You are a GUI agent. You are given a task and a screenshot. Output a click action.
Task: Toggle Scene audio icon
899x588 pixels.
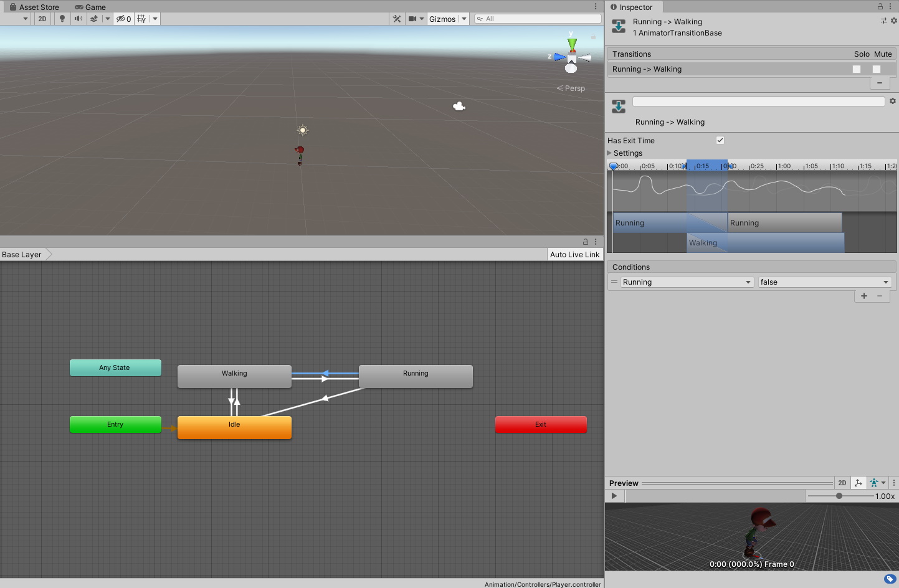click(x=79, y=19)
